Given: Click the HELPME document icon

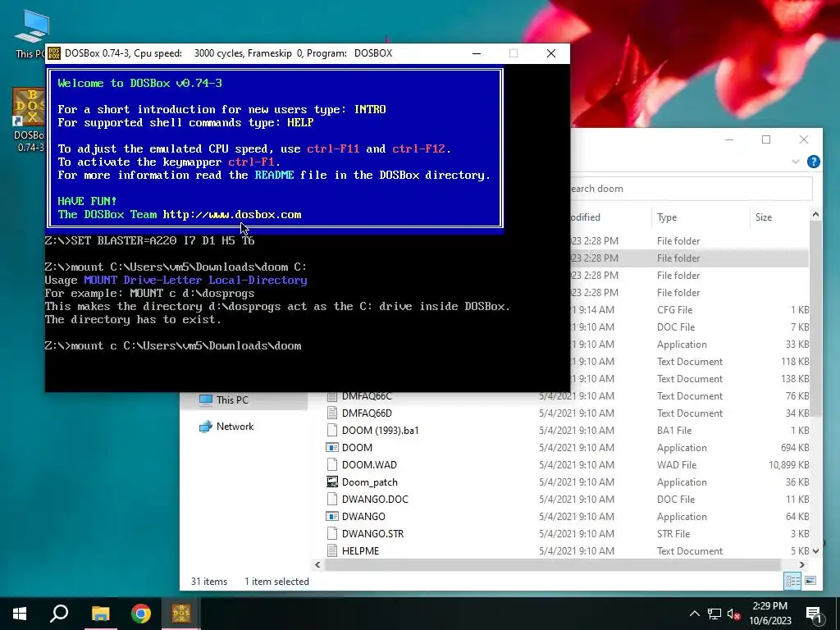Looking at the screenshot, I should (x=332, y=550).
